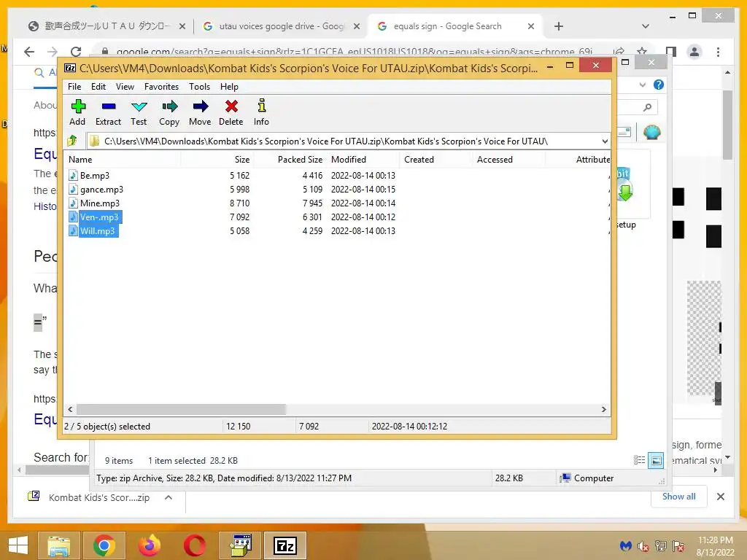Screen dimensions: 747x560
Task: Close the equals sign search tab
Action: click(x=531, y=26)
